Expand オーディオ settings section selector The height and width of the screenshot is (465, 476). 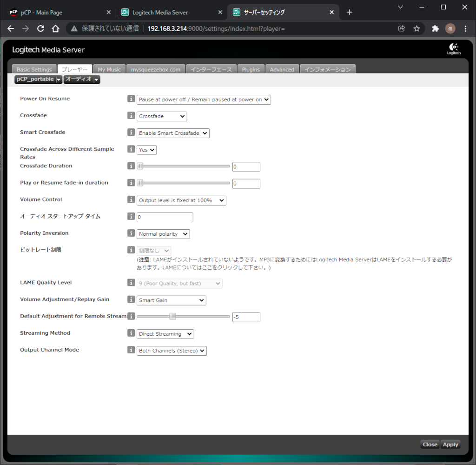82,79
